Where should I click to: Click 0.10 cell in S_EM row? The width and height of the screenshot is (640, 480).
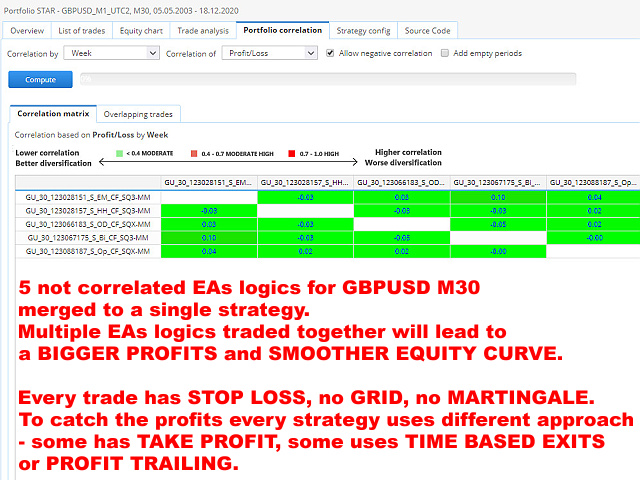(x=498, y=197)
